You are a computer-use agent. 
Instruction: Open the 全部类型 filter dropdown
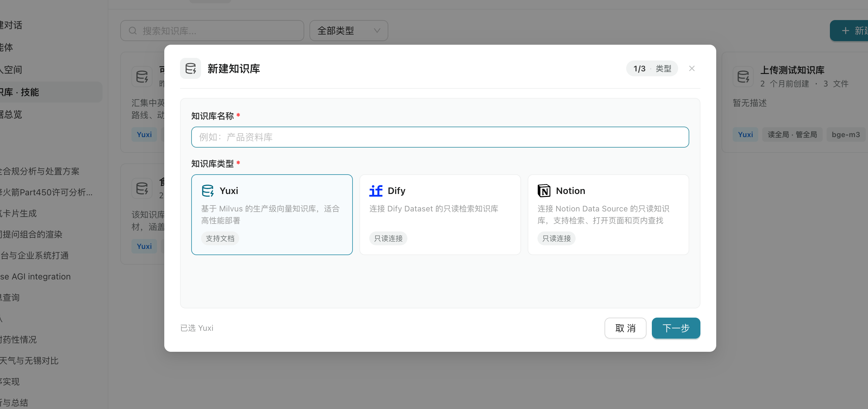(x=349, y=31)
